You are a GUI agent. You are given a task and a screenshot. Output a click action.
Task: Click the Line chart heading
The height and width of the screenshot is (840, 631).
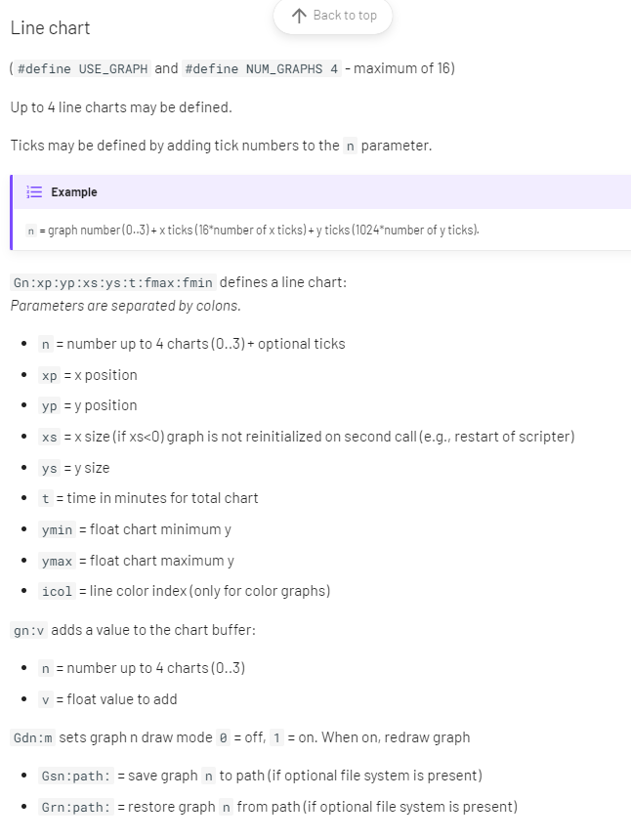click(x=50, y=27)
